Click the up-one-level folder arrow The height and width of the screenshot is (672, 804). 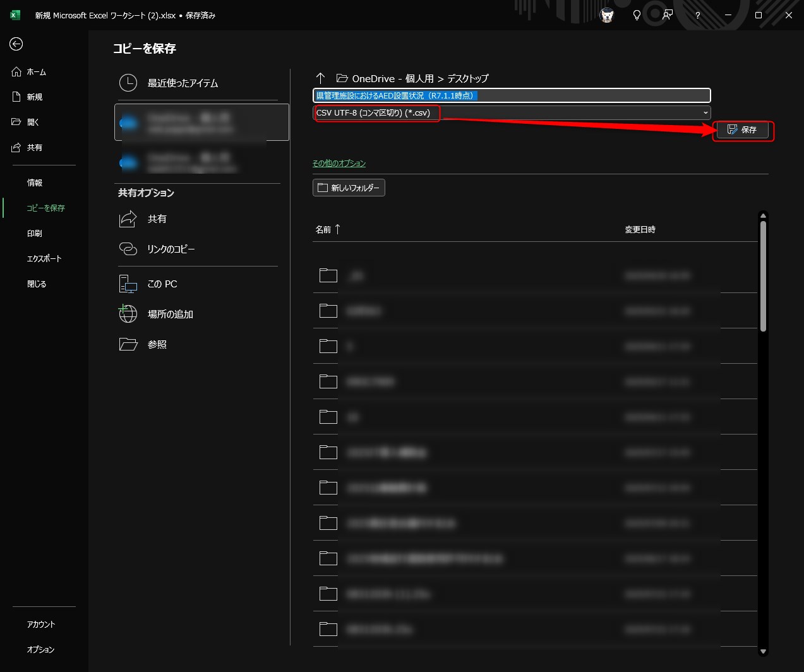[320, 78]
